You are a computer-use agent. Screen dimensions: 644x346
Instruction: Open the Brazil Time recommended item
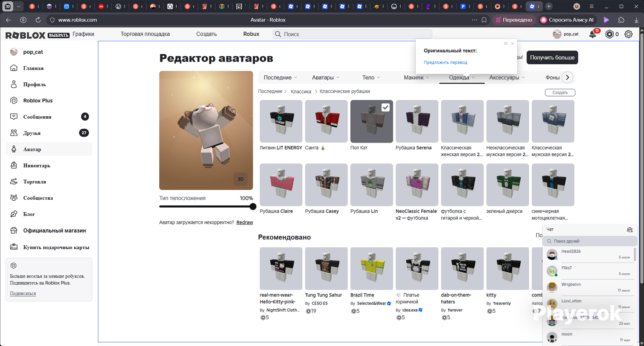[x=371, y=268]
